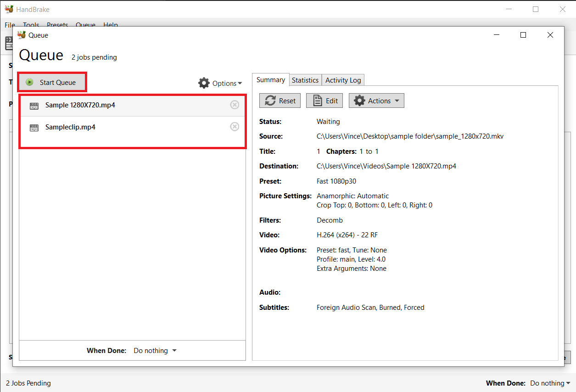The width and height of the screenshot is (576, 392).
Task: Open the Help menu
Action: pyautogui.click(x=111, y=25)
